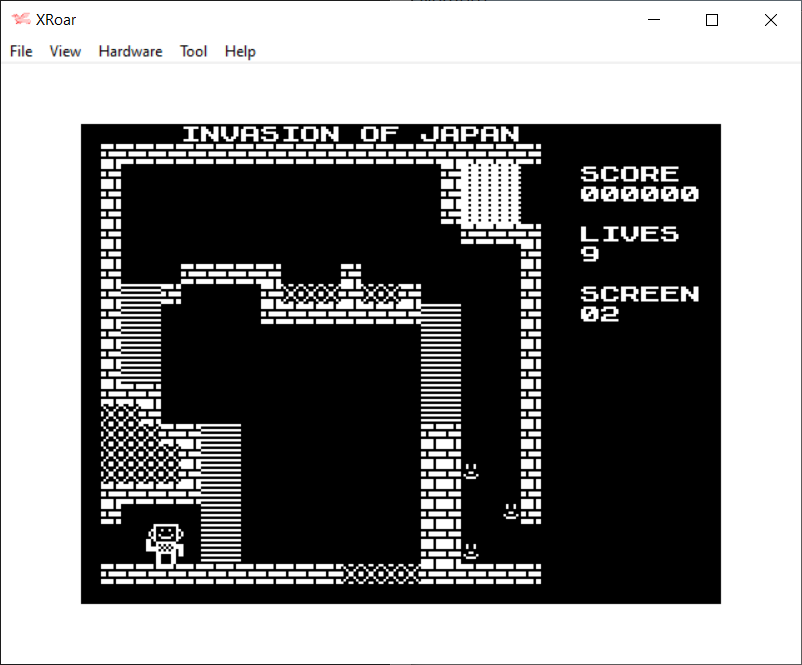The image size is (802, 665).
Task: Open the Tool menu
Action: [193, 51]
